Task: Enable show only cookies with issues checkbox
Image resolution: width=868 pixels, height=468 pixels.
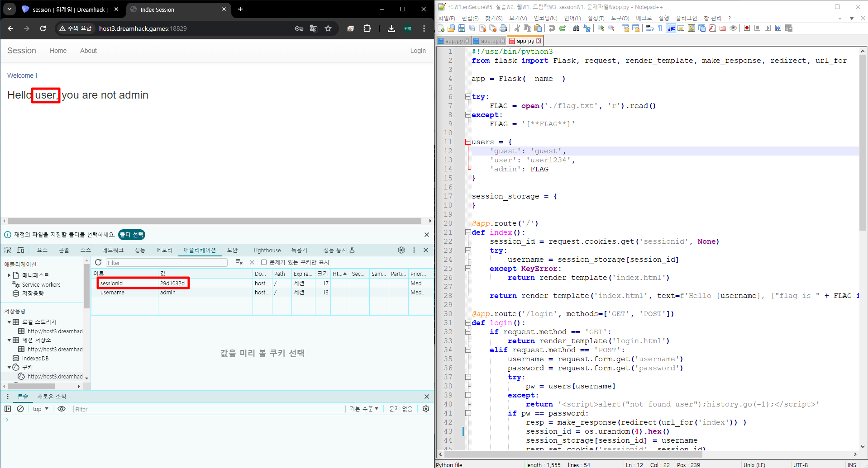Action: click(264, 262)
